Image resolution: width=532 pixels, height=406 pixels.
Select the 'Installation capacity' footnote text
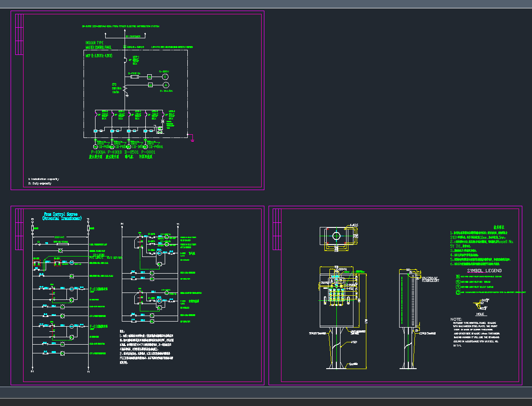tap(44, 179)
